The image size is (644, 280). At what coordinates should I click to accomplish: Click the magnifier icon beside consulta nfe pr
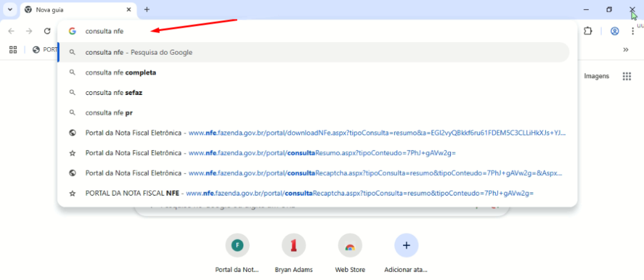72,113
